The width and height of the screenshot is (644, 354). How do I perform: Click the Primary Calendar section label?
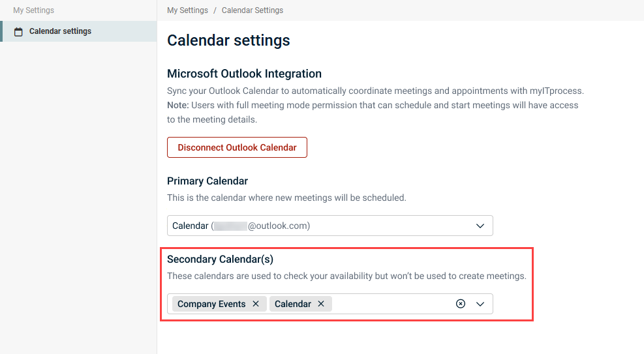click(x=207, y=181)
